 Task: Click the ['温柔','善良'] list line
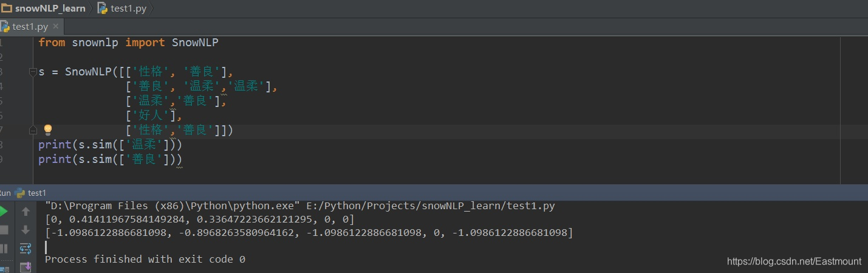point(176,101)
